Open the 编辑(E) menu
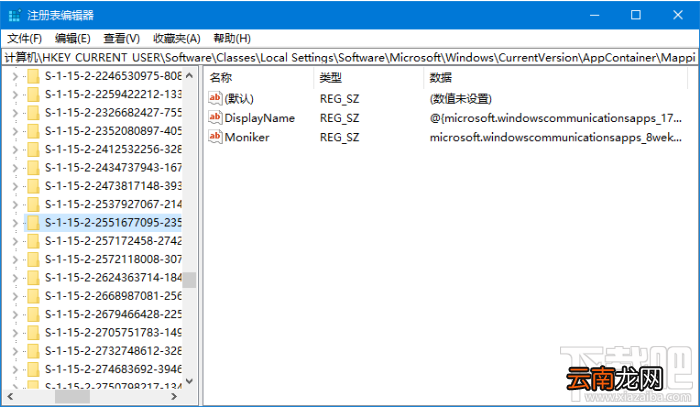The height and width of the screenshot is (407, 700). tap(73, 38)
